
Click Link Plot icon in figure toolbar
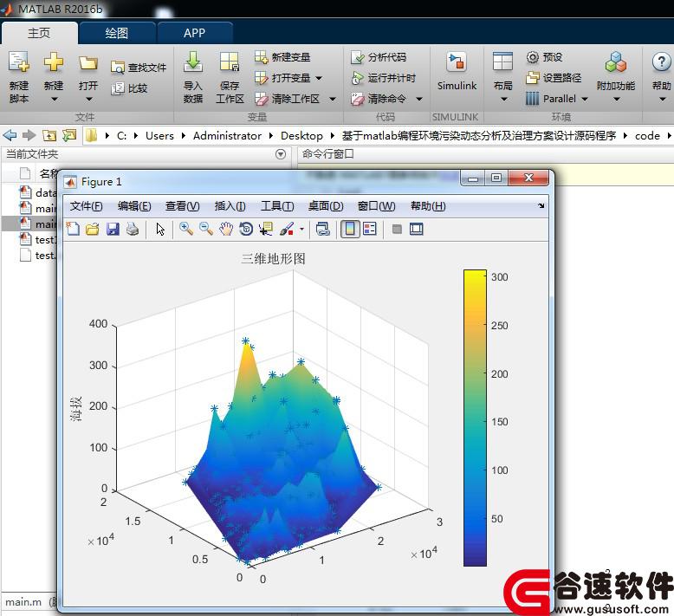[323, 229]
